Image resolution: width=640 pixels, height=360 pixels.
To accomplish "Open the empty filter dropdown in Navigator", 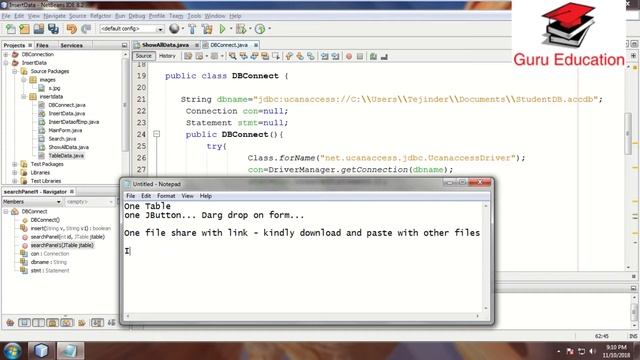I will [89, 202].
